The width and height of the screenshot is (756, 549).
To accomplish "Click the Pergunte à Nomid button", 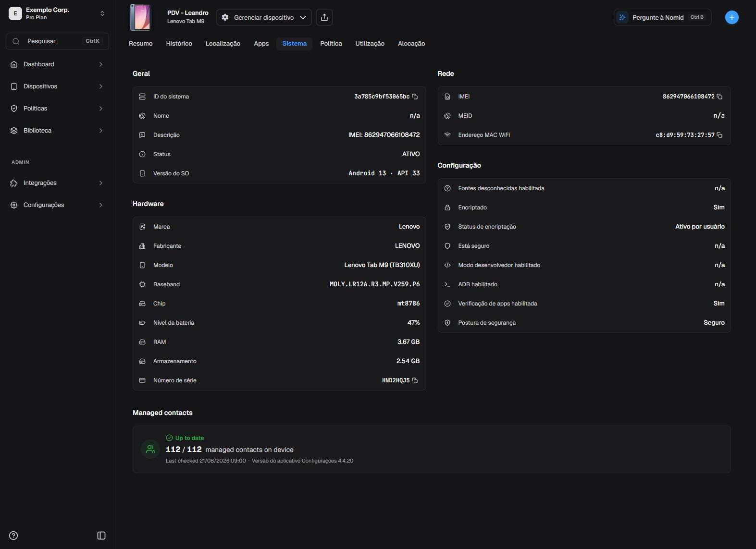I will click(x=662, y=17).
